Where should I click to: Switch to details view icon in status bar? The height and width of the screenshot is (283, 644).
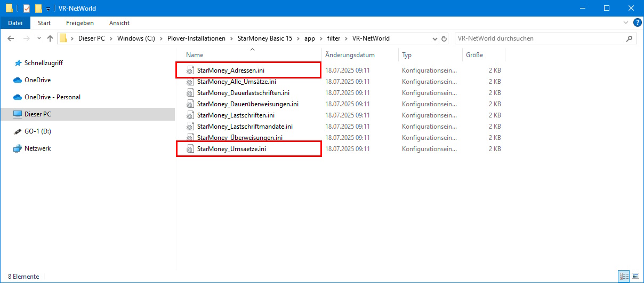point(624,276)
